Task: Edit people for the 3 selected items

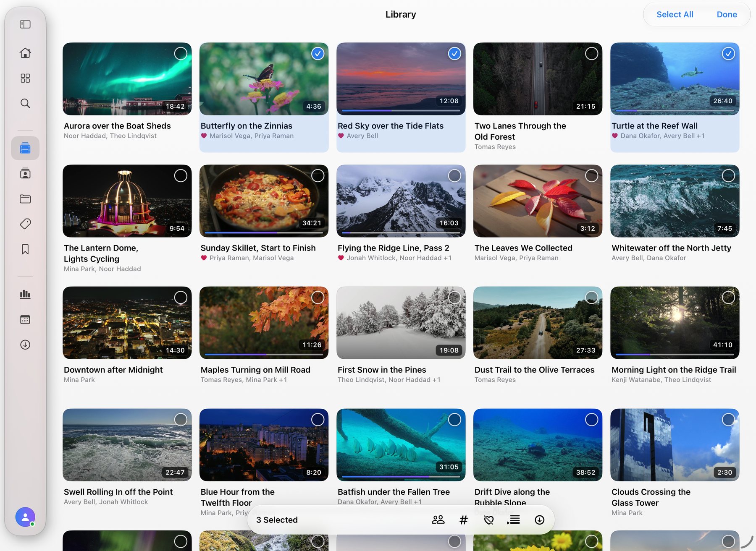Action: [438, 520]
